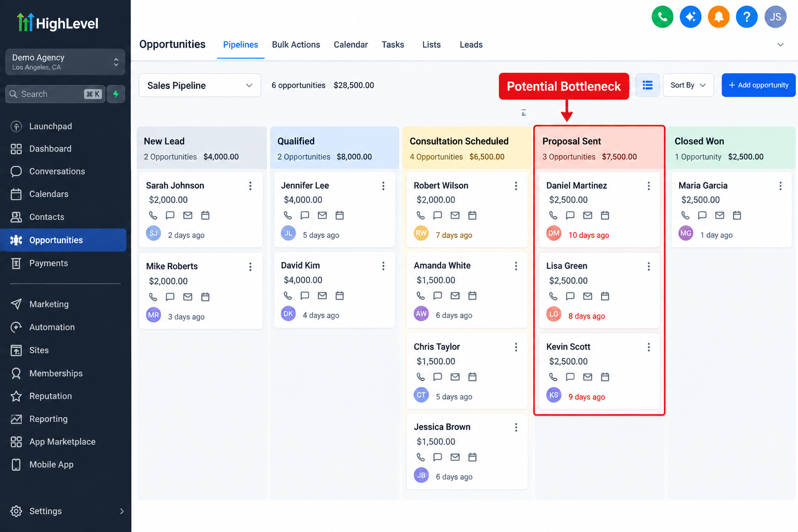This screenshot has height=532, width=798.
Task: Open the AI assistant sparkle icon
Action: click(690, 17)
